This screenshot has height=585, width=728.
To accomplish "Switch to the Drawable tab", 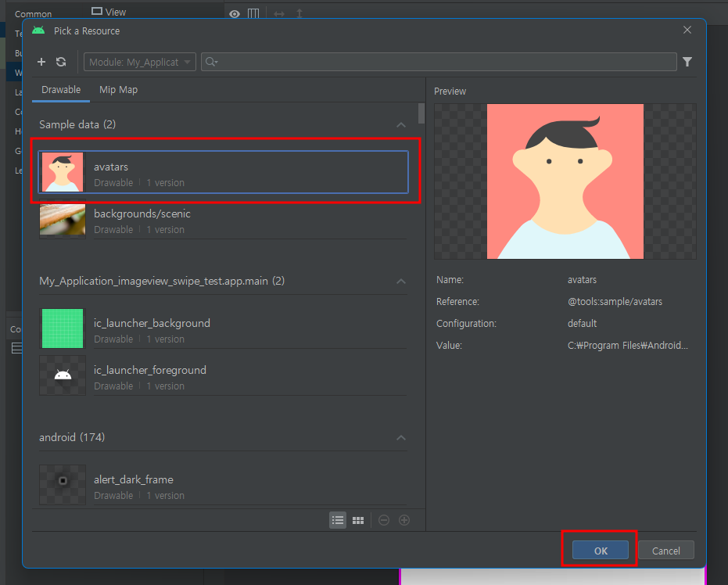I will pos(61,90).
